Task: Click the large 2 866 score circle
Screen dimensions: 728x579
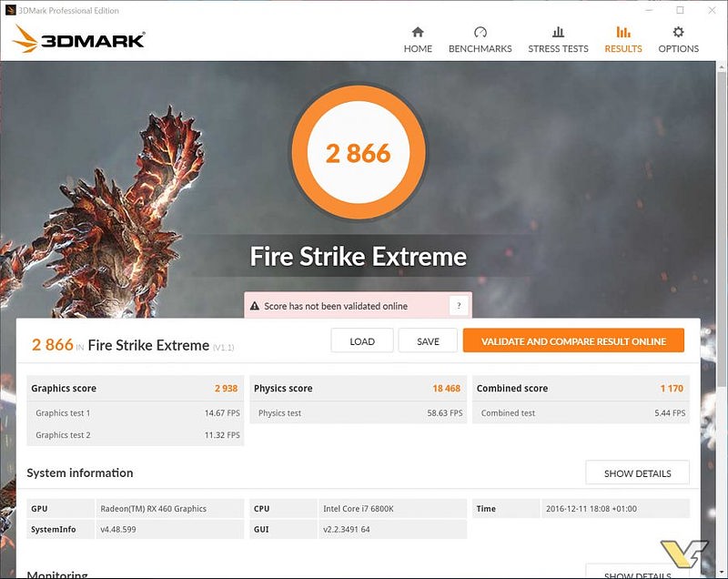Action: pyautogui.click(x=358, y=153)
